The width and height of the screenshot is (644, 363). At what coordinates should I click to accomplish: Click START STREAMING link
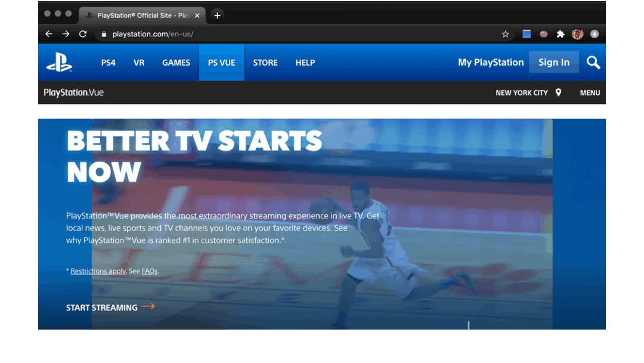coord(102,307)
